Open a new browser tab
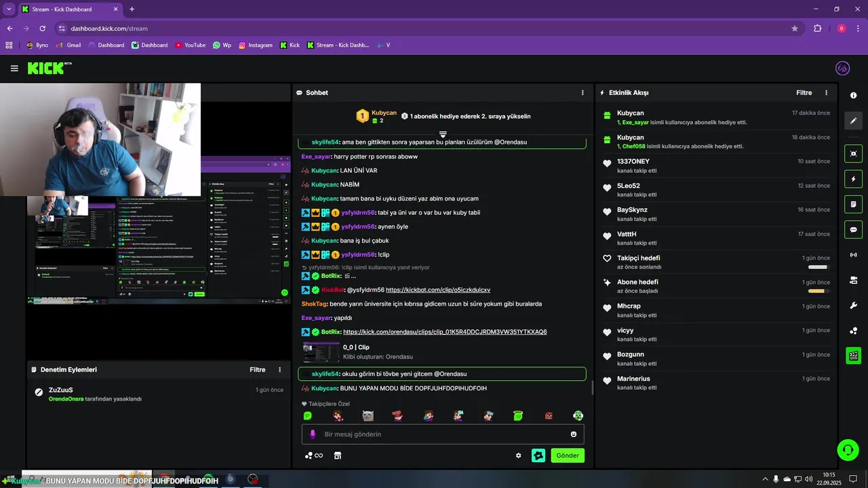Viewport: 868px width, 488px height. (x=132, y=9)
